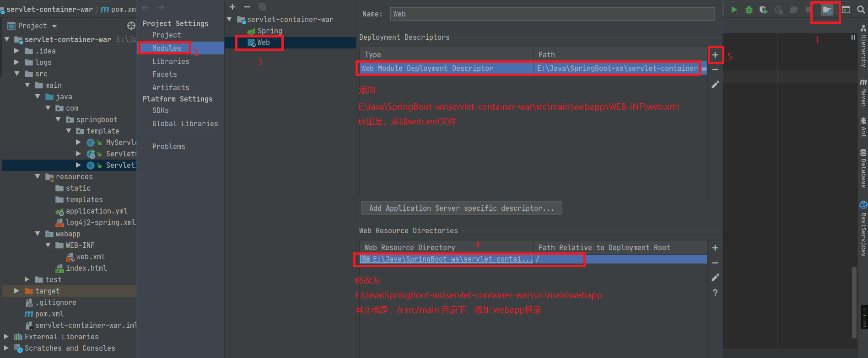Select Project under Project Settings

pyautogui.click(x=167, y=35)
